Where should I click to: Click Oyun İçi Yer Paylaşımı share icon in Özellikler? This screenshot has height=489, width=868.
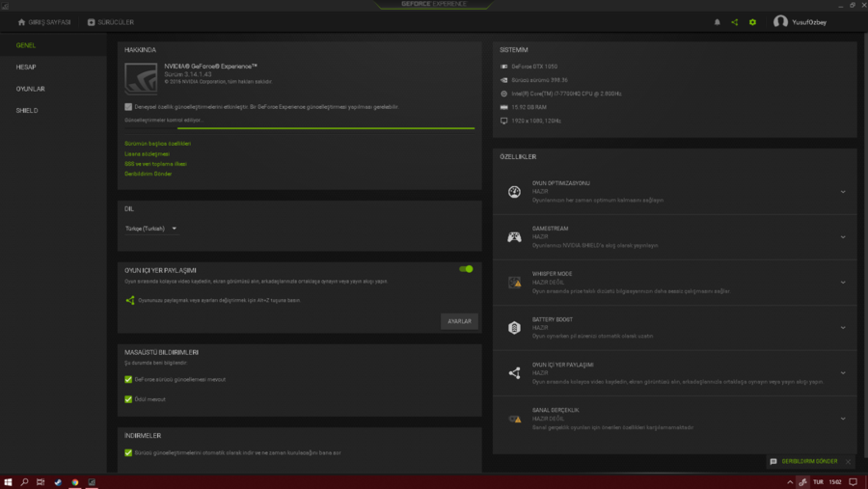click(514, 373)
